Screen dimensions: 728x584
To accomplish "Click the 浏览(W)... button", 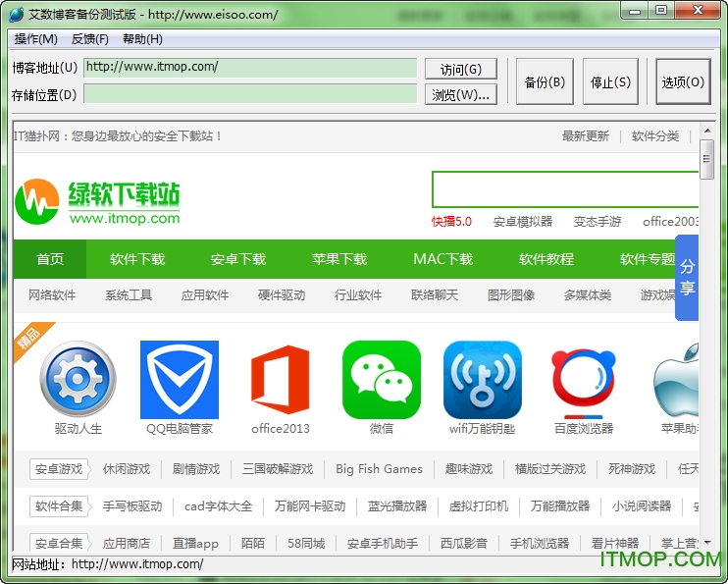I will (460, 94).
